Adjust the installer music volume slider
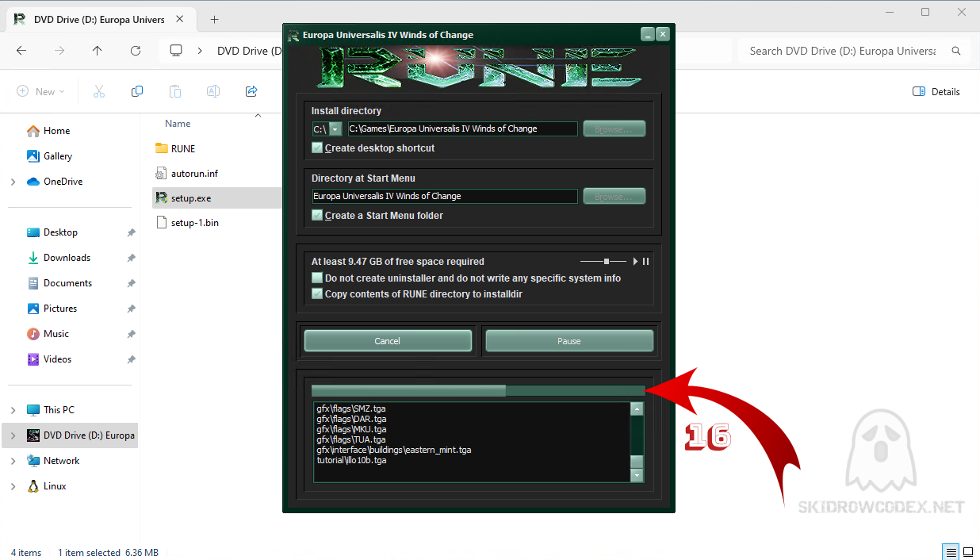This screenshot has width=980, height=560. (x=607, y=261)
